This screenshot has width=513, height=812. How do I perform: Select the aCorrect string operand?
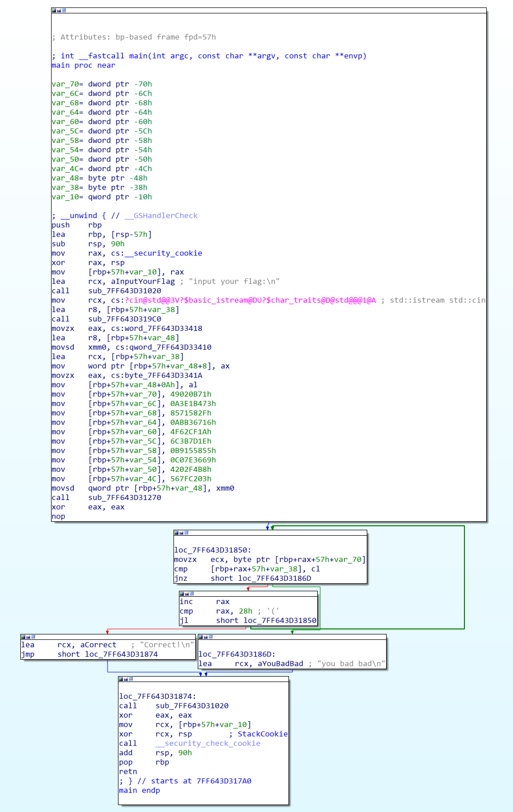tap(98, 645)
